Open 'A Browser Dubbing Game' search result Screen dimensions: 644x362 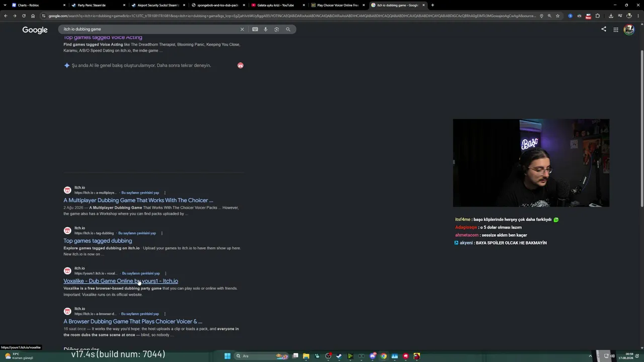pyautogui.click(x=133, y=321)
